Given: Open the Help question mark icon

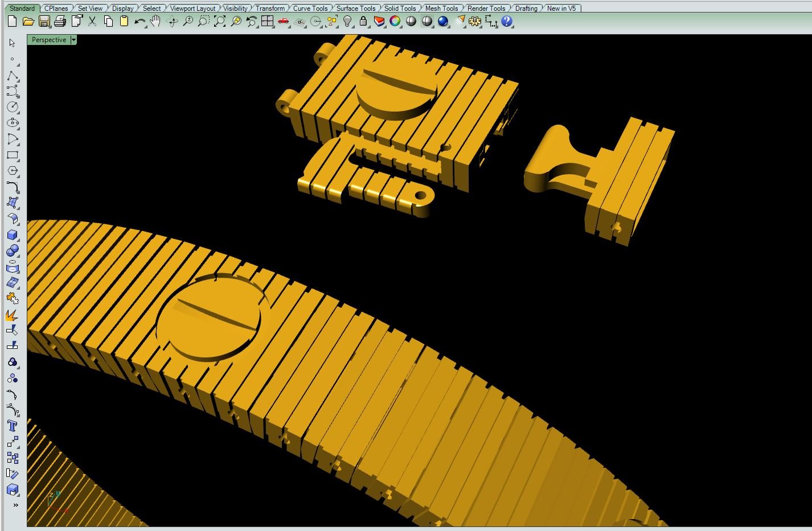Looking at the screenshot, I should (x=507, y=22).
